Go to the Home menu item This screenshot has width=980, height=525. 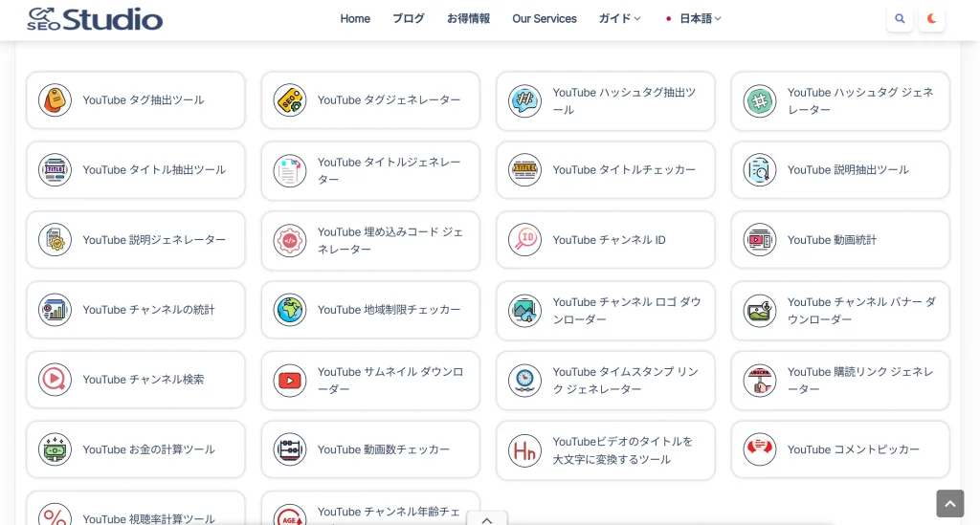tap(355, 19)
